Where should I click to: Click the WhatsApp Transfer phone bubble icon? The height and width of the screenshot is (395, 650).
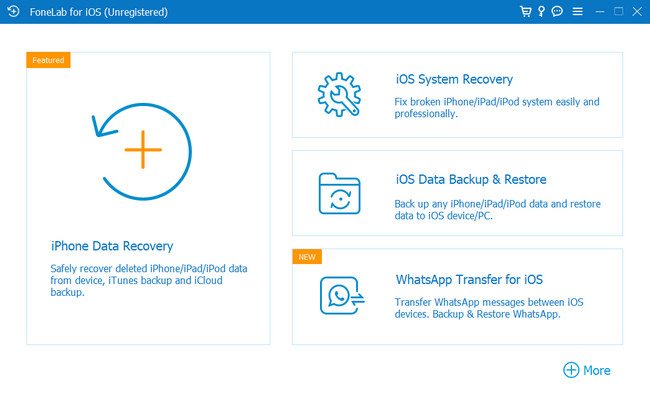tap(342, 296)
